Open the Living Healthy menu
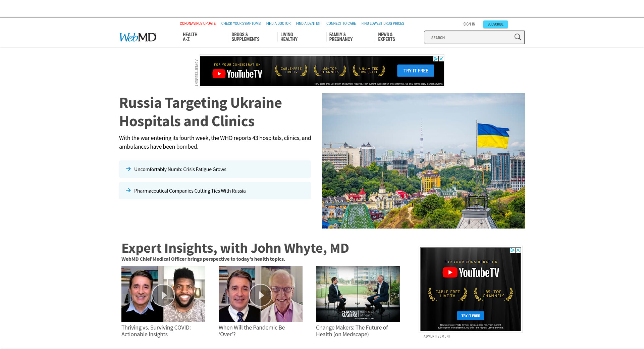Image resolution: width=644 pixels, height=349 pixels. click(289, 37)
